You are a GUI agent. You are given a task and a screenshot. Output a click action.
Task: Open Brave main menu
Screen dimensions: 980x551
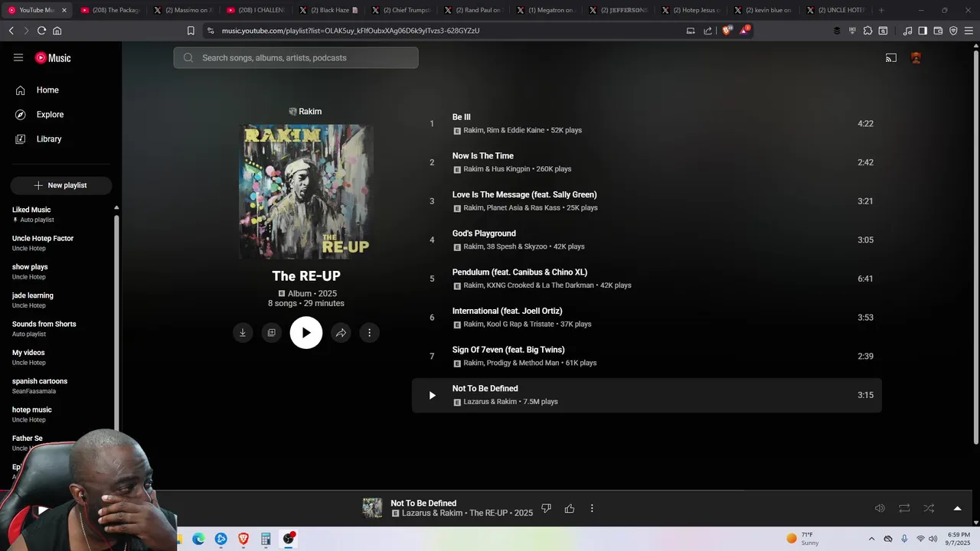click(969, 31)
